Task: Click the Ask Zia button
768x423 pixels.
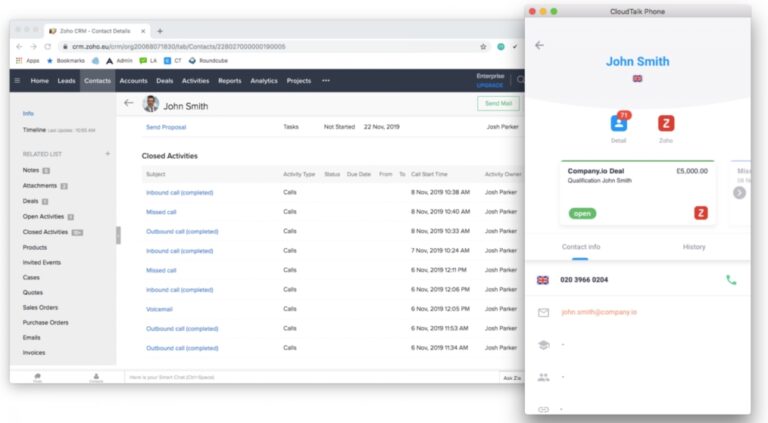Action: 512,378
